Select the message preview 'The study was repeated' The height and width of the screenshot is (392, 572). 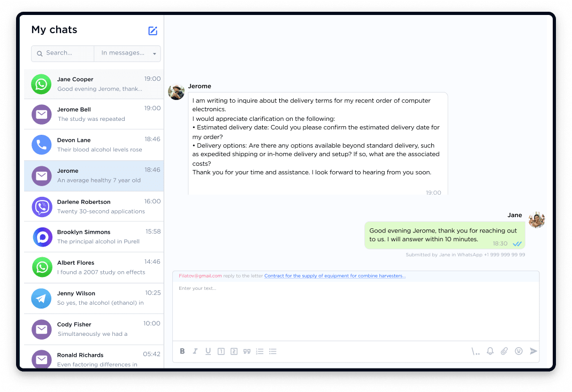click(x=91, y=119)
